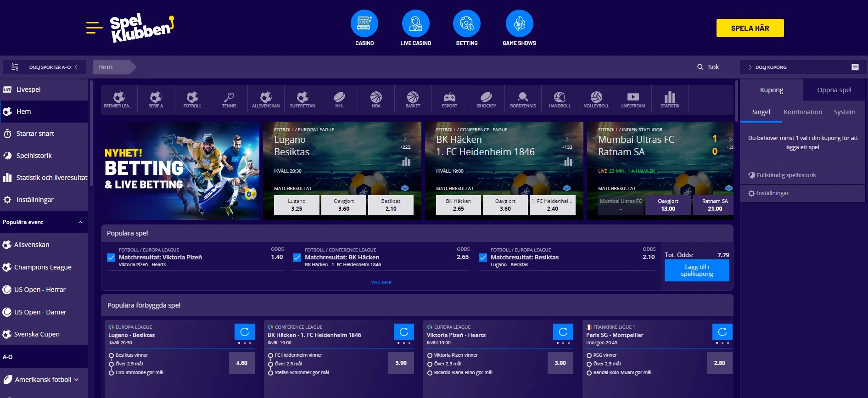Viewport: 868px width, 398px height.
Task: Switch to the Kombination tab
Action: (802, 112)
